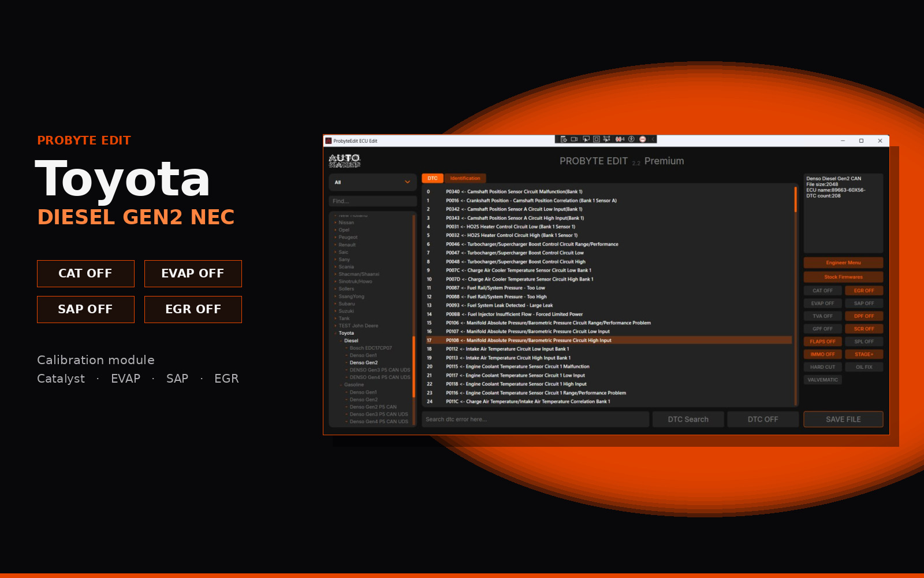The image size is (924, 578).
Task: Click the Find field above the tree
Action: tap(372, 201)
